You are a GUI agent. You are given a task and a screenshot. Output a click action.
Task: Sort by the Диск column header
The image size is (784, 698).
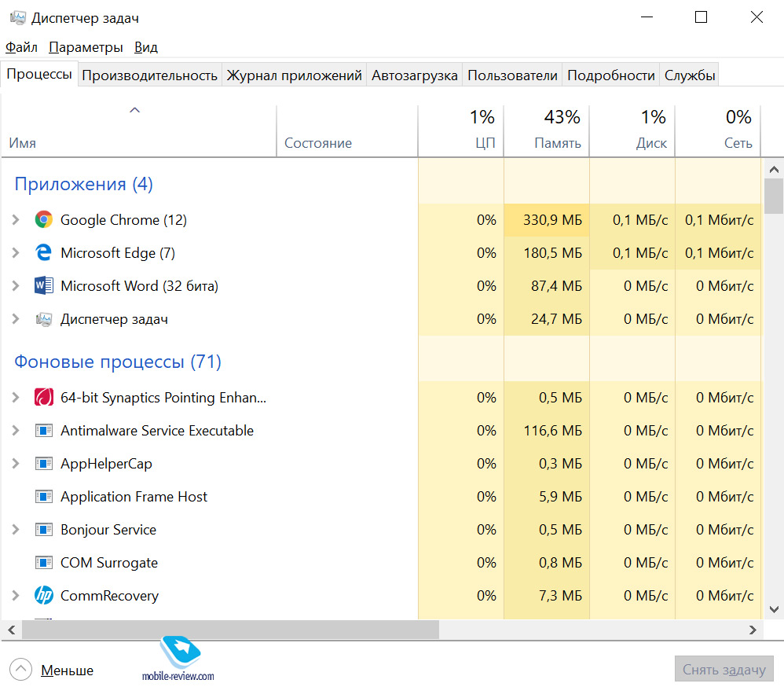point(632,131)
